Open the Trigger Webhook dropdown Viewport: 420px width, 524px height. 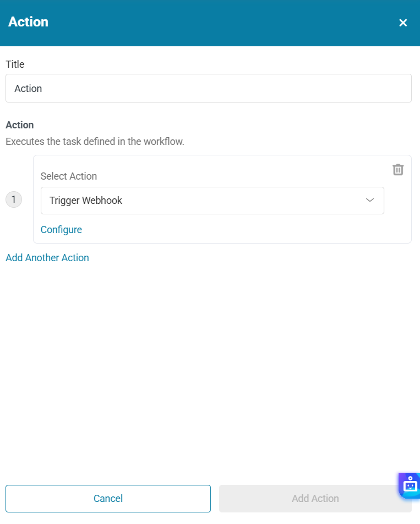coord(212,201)
